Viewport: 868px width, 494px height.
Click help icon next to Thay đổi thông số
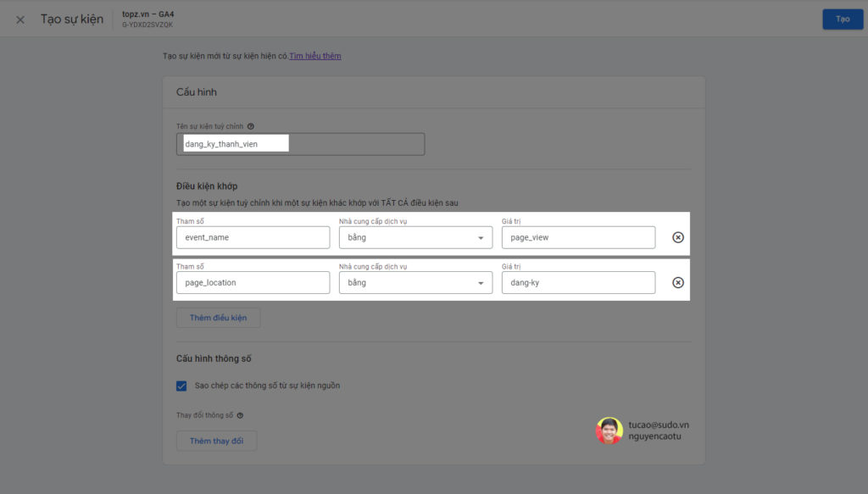[241, 415]
